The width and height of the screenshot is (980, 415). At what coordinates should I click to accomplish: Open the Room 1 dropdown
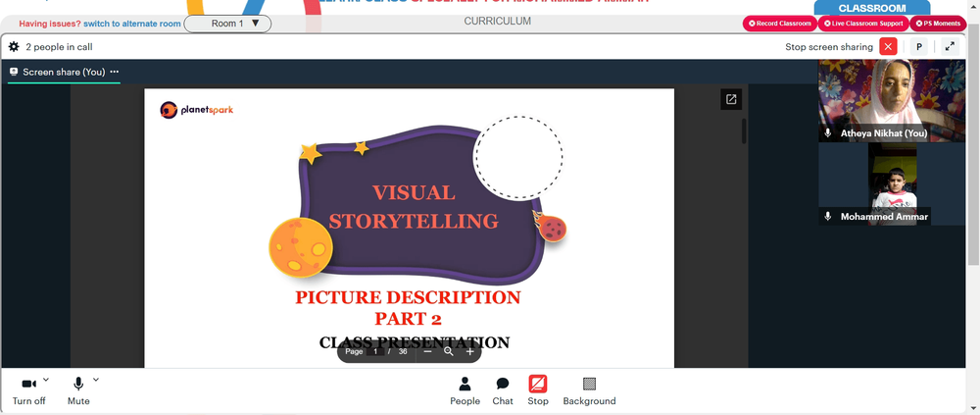[227, 24]
